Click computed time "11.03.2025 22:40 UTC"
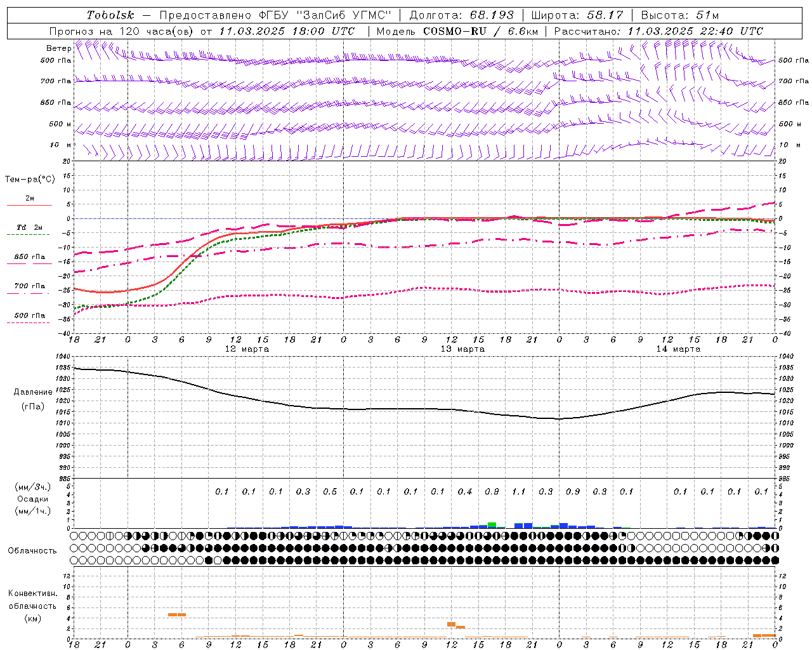Screen dimensions: 812x650 [695, 31]
